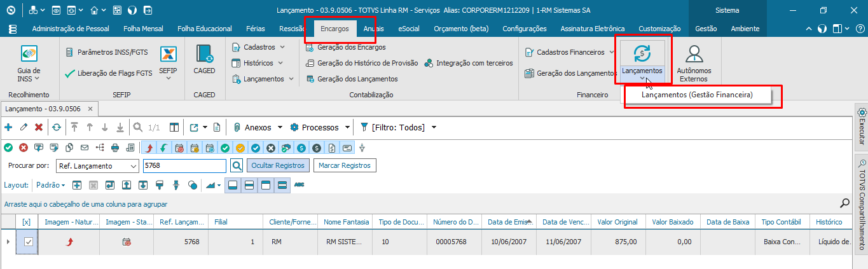868x269 pixels.
Task: Click the blue plus add-record icon
Action: (8, 127)
